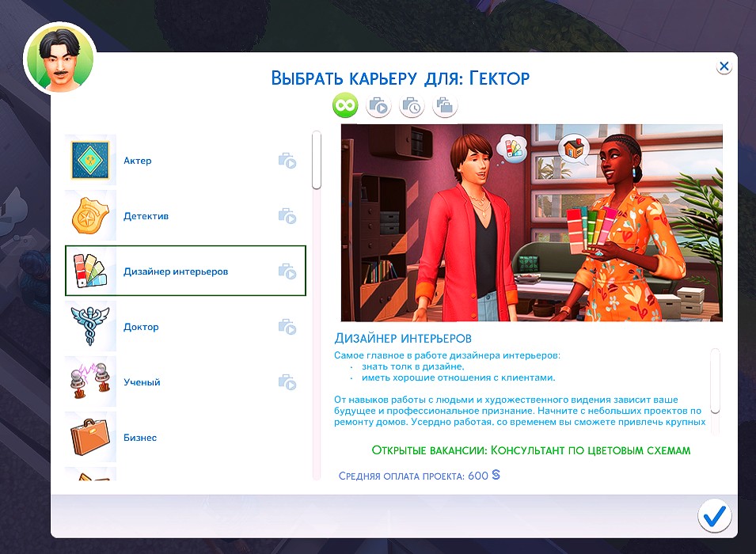The height and width of the screenshot is (554, 756).
Task: Choose the Доктор career
Action: point(185,326)
